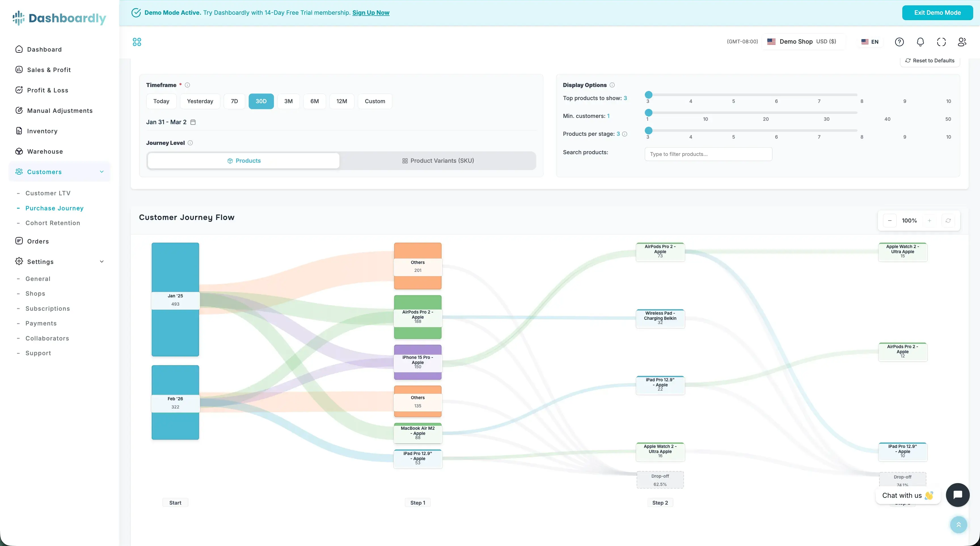This screenshot has height=546, width=980.
Task: Enter fullscreen mode via the header icon
Action: click(941, 42)
